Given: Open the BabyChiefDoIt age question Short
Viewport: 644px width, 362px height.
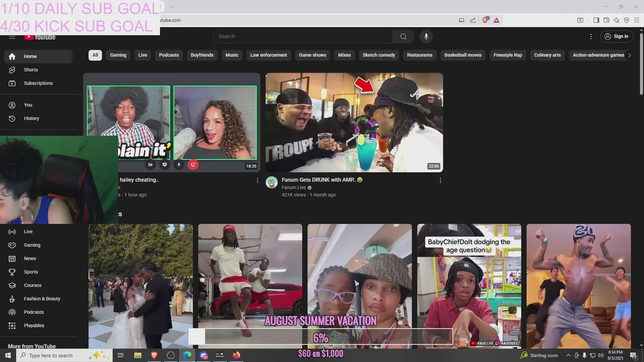Looking at the screenshot, I should (469, 286).
